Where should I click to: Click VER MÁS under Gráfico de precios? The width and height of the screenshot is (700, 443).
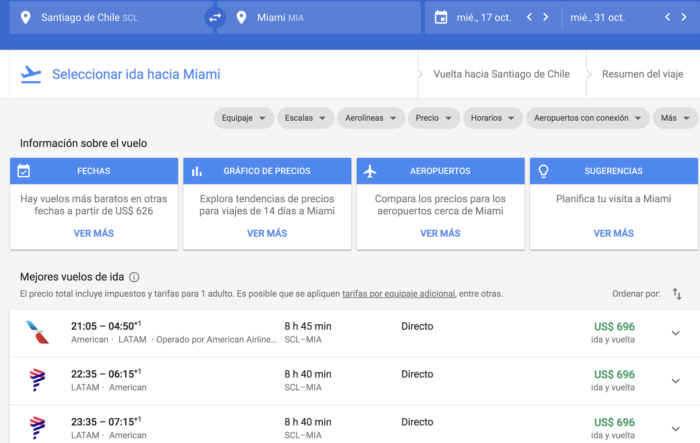pyautogui.click(x=267, y=233)
